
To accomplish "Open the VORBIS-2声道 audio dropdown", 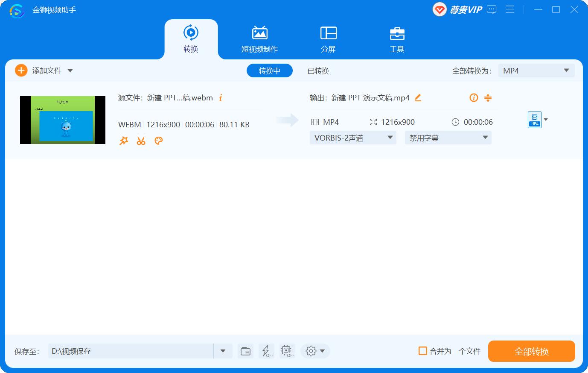I will point(352,138).
